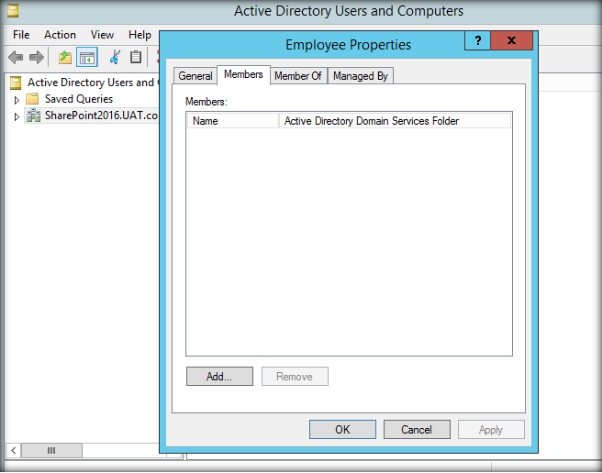Select the SharePoint2016.UAT tree item text
Viewport: 602px width, 473px height.
point(101,116)
